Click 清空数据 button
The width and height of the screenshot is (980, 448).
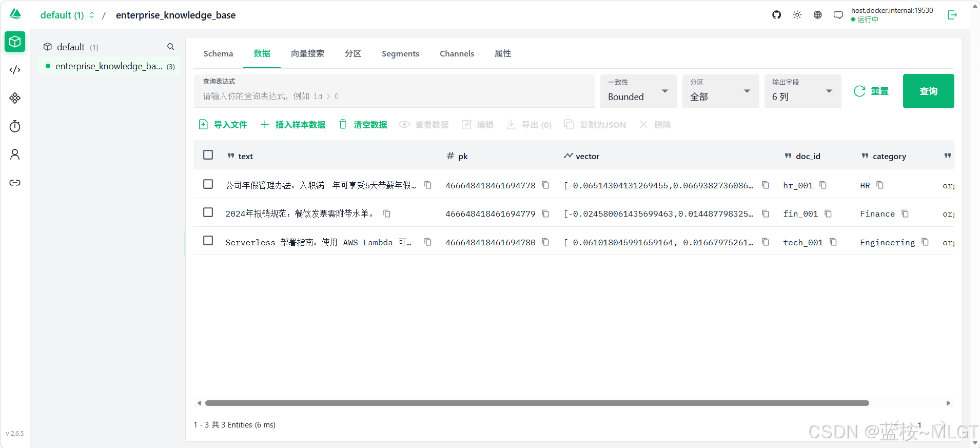click(363, 125)
